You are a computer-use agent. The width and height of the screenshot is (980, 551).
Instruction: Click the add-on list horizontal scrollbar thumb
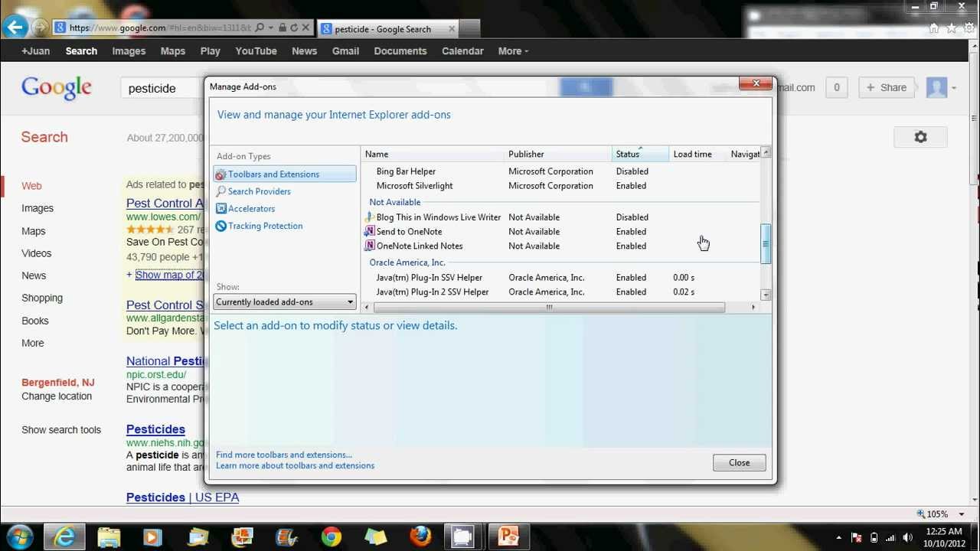pos(549,308)
